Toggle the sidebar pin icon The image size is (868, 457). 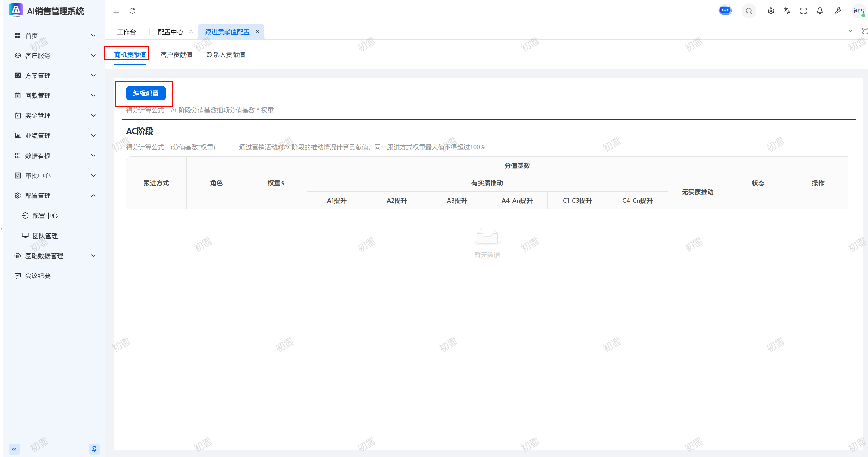(94, 449)
